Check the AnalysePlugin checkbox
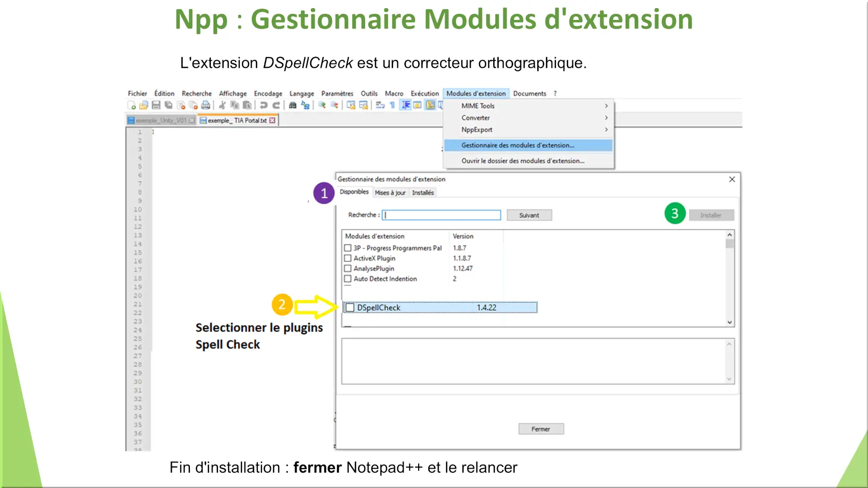 coord(348,269)
